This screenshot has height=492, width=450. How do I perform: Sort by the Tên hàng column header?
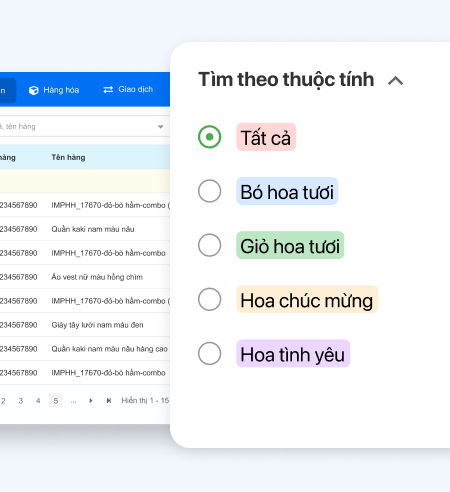point(68,157)
